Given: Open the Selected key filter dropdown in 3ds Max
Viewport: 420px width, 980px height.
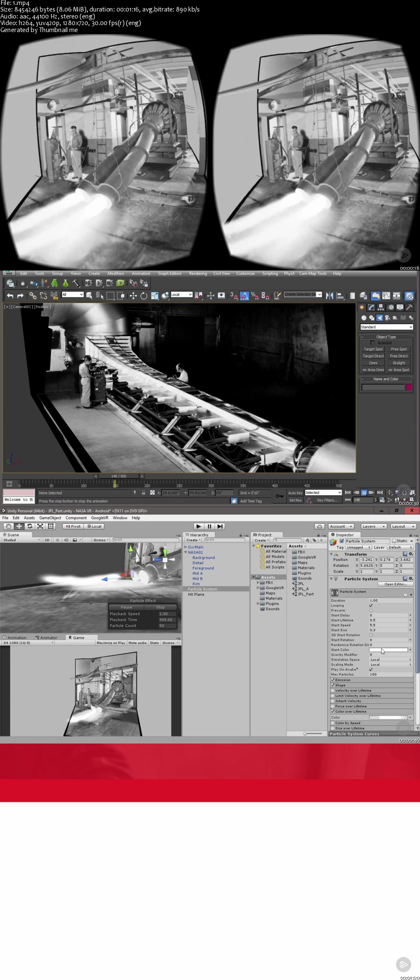Looking at the screenshot, I should tap(323, 493).
